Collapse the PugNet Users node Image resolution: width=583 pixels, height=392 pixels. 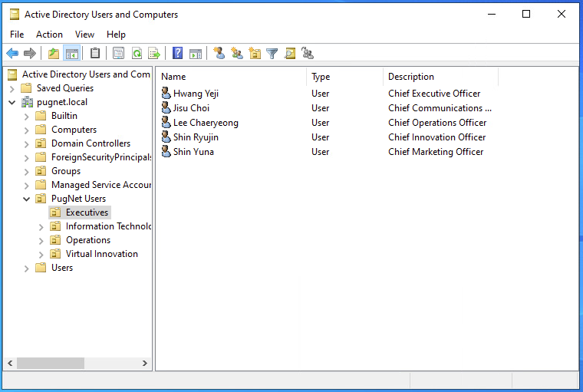tap(26, 199)
